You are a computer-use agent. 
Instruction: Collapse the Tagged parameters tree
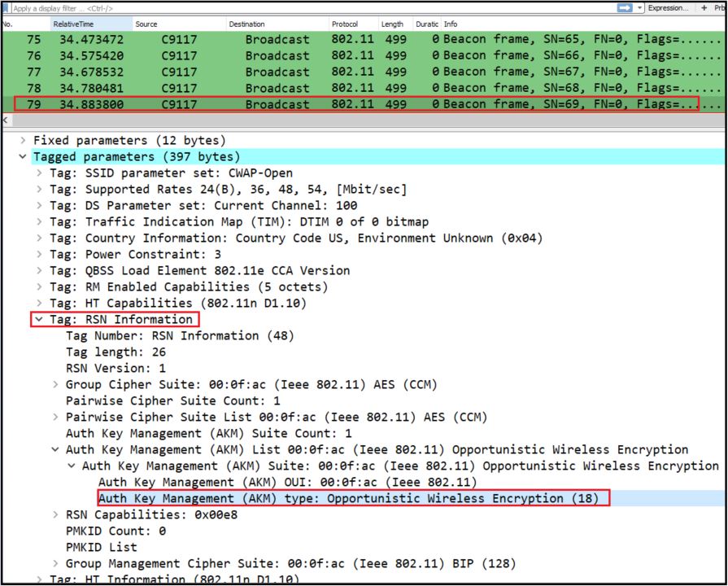click(24, 157)
